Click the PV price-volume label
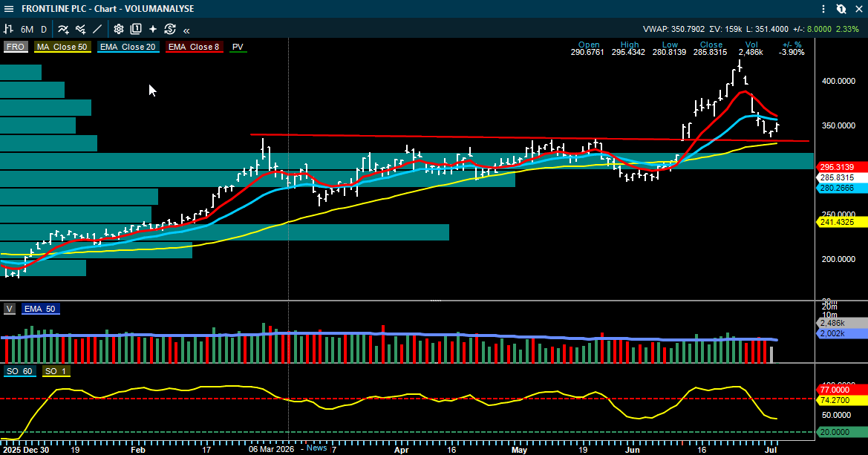The image size is (868, 455). pyautogui.click(x=238, y=47)
